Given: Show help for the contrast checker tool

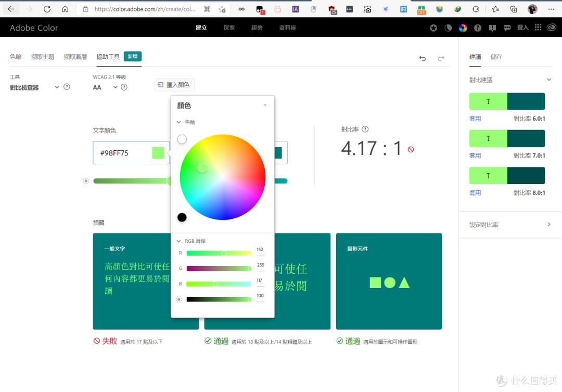Looking at the screenshot, I should 67,87.
